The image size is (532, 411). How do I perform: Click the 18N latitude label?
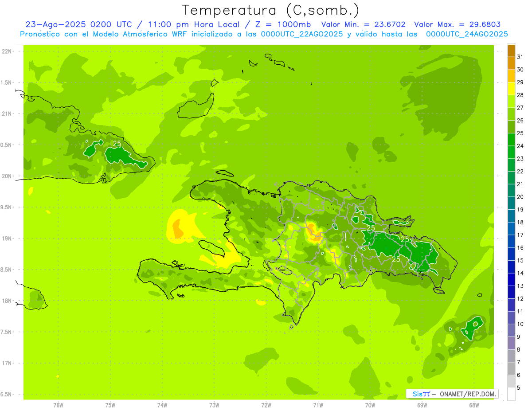6,301
